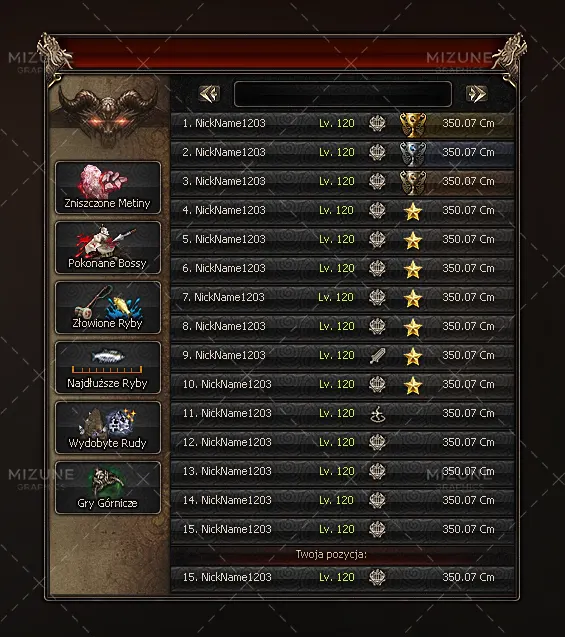
Task: Click the class icon in rank 11 row
Action: click(377, 414)
